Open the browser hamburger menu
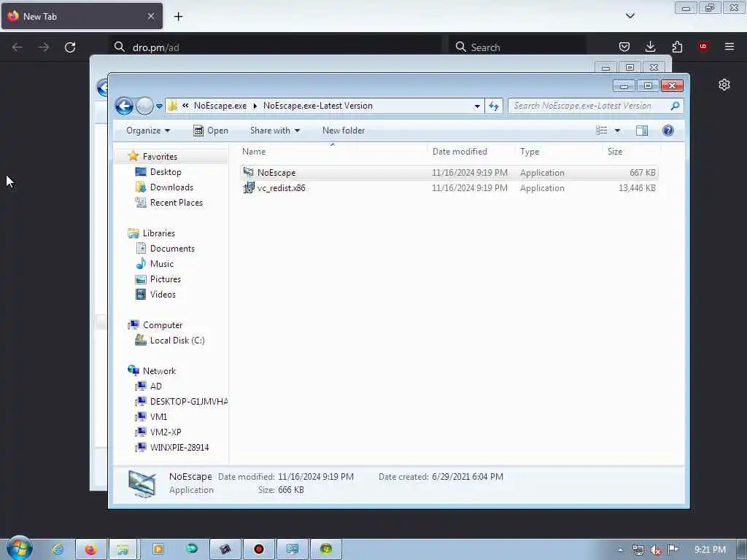The image size is (747, 560). pos(729,47)
